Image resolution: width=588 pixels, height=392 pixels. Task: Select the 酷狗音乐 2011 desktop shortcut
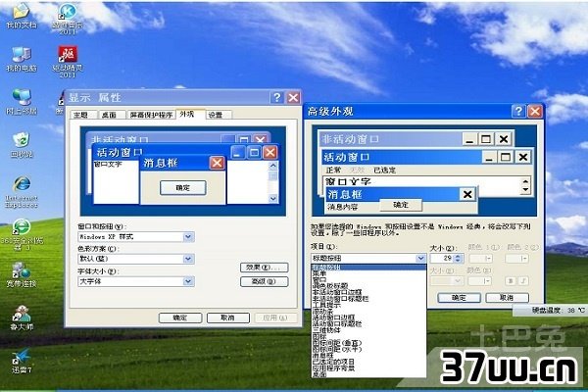(68, 19)
